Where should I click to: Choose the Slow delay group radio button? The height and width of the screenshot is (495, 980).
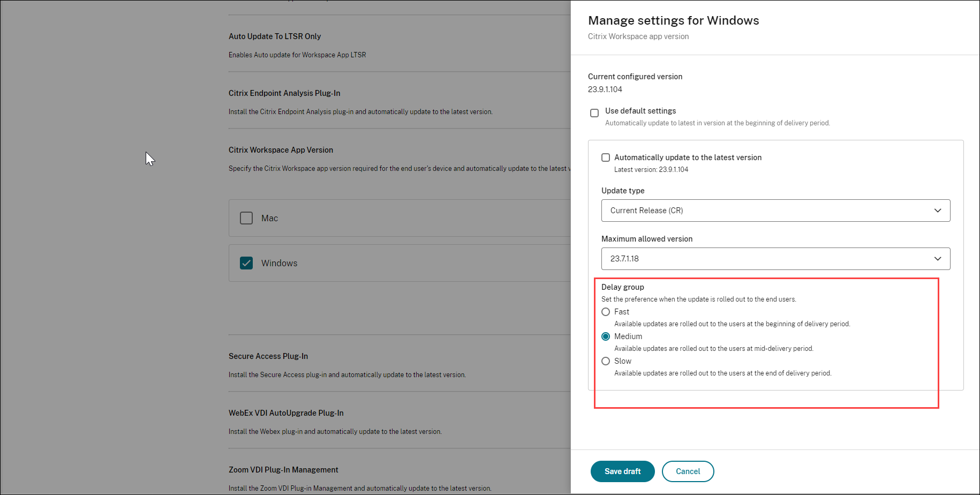tap(606, 361)
